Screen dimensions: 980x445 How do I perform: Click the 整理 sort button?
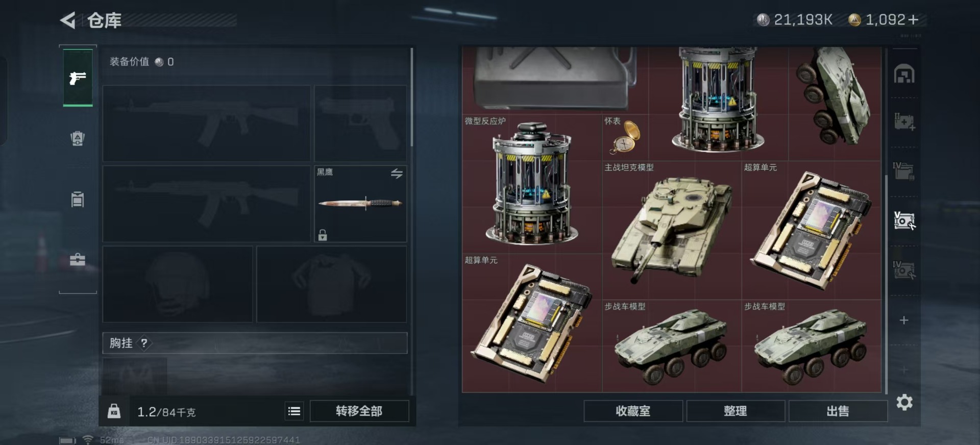tap(736, 411)
